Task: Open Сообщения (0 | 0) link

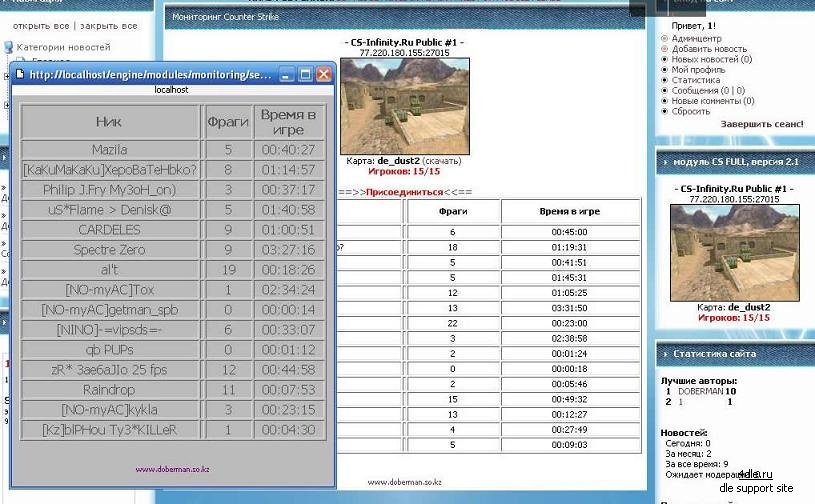Action: tap(708, 90)
